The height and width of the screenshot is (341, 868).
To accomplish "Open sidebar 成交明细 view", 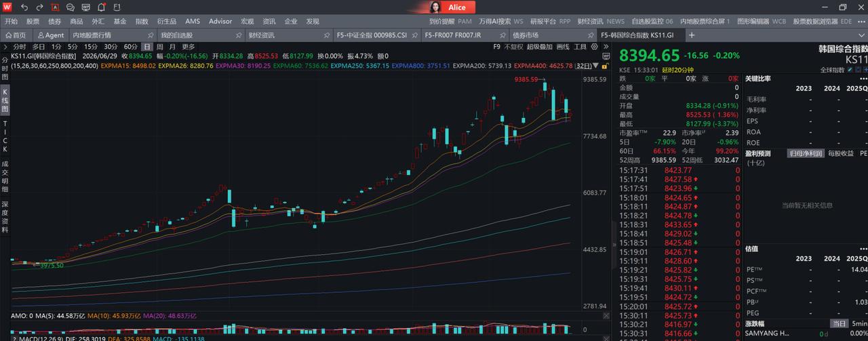I will 5,176.
